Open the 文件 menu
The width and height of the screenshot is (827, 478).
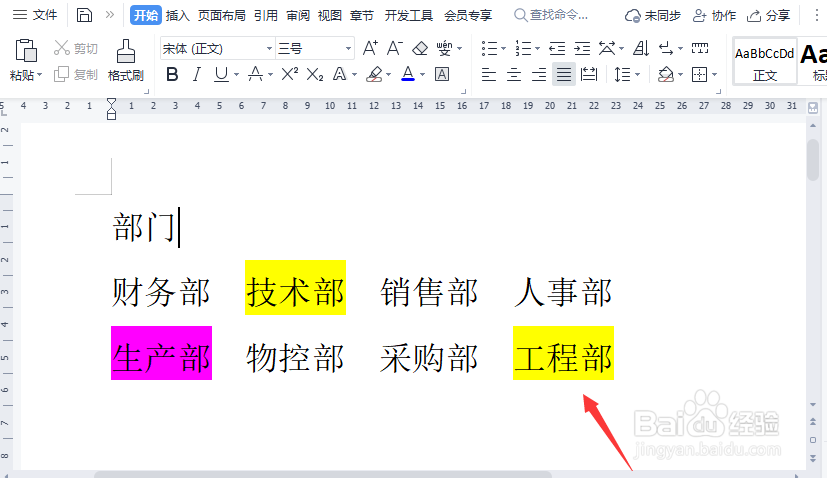(35, 15)
